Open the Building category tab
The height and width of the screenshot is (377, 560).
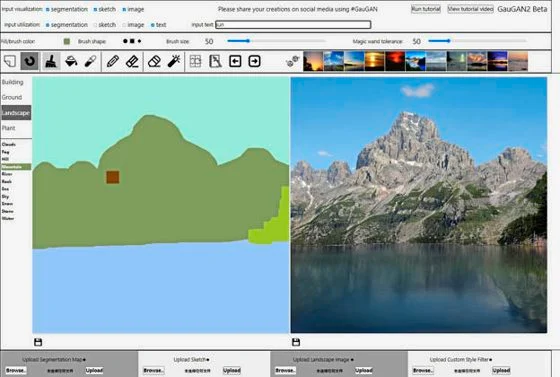click(12, 82)
